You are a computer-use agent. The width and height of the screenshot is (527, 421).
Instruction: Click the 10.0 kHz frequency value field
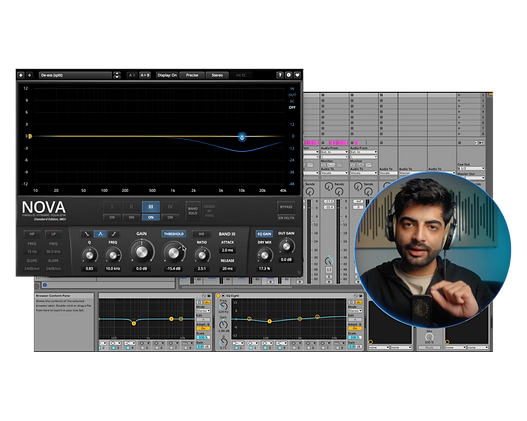coord(113,269)
